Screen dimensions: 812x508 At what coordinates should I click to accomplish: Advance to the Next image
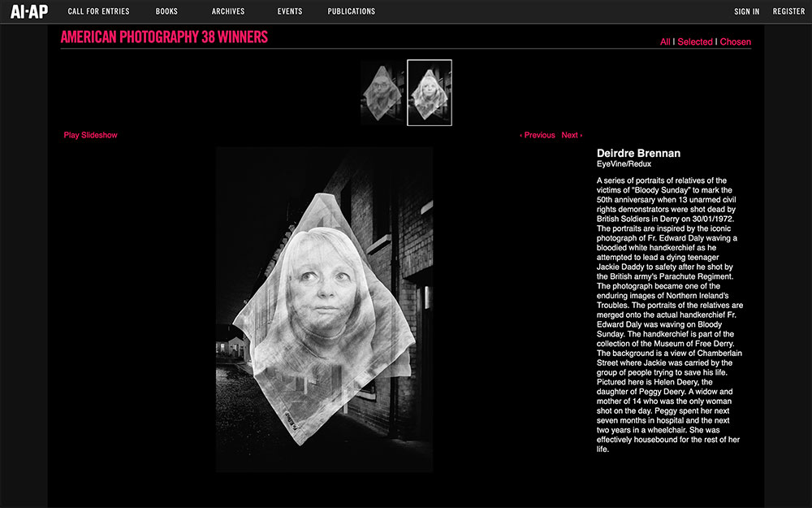click(x=572, y=135)
